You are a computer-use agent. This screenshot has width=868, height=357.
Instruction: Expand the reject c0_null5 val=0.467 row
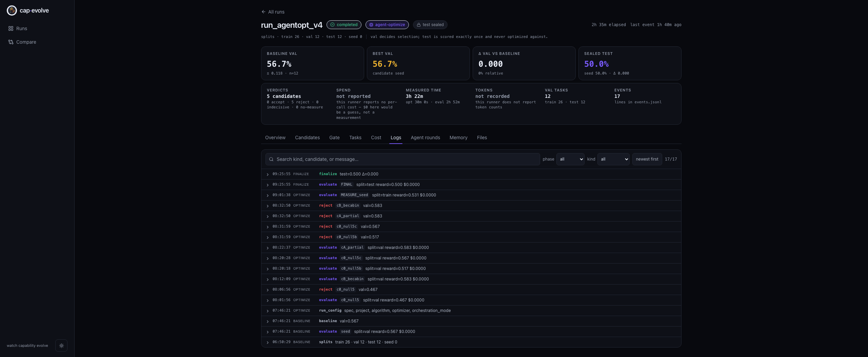point(471,290)
